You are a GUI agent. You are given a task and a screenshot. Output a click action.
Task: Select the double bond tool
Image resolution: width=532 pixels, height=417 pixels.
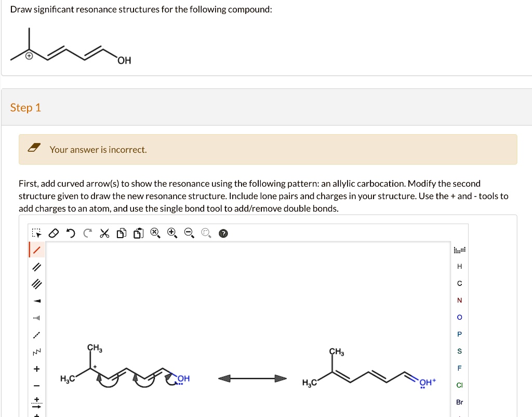coord(36,267)
